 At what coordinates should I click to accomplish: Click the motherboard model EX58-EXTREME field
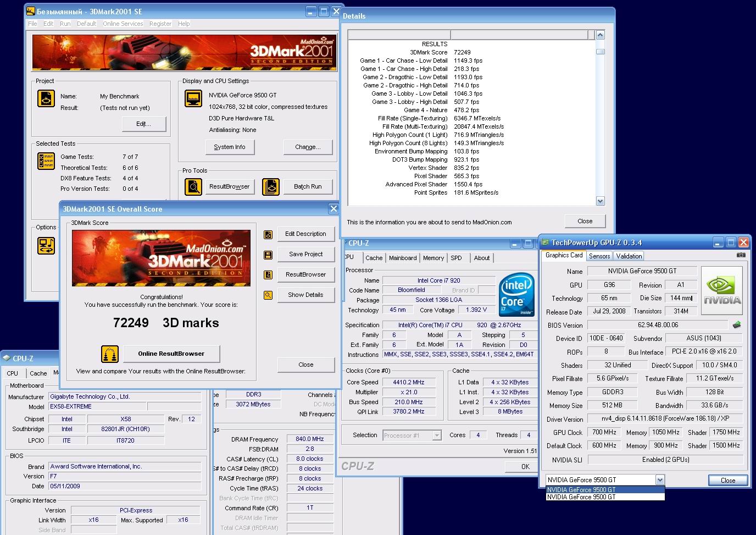(97, 407)
